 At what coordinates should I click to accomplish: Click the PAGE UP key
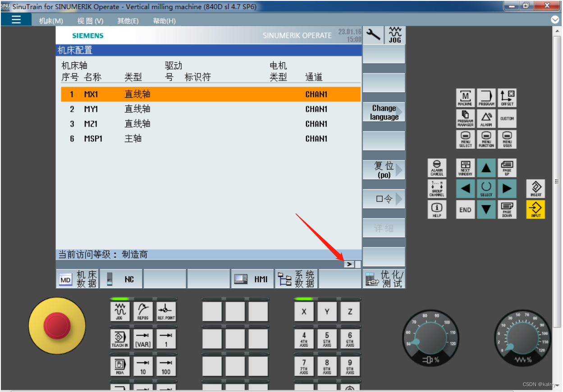point(507,168)
